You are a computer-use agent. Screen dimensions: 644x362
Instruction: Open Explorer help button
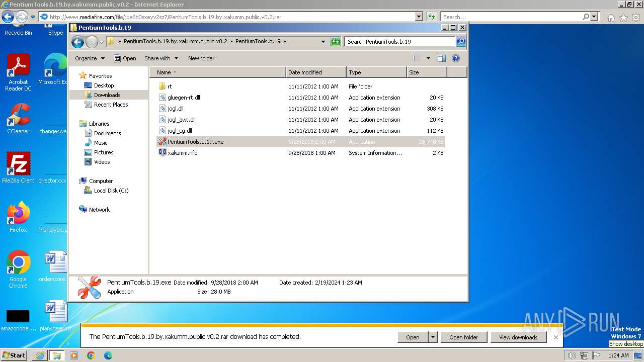click(456, 58)
